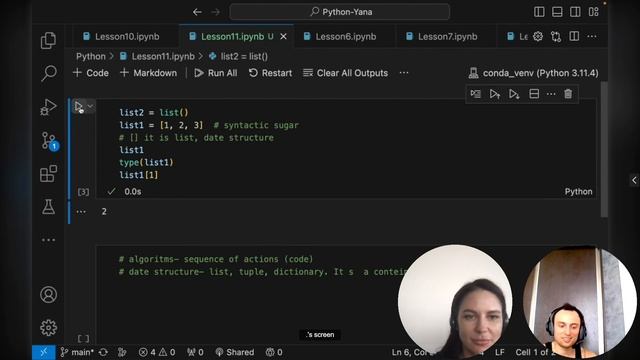Click the list1[1] code line
Screen dimensions: 640x360
pyautogui.click(x=139, y=175)
